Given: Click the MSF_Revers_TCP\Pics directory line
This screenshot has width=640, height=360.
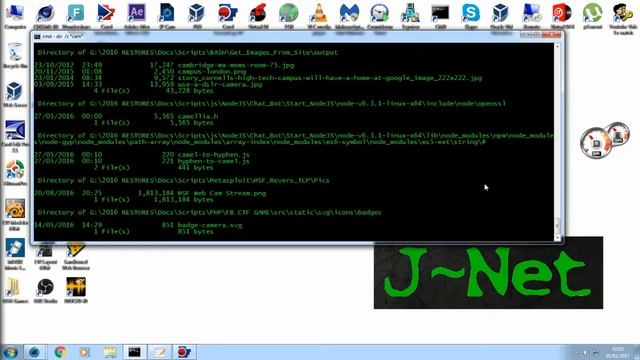Looking at the screenshot, I should click(184, 180).
